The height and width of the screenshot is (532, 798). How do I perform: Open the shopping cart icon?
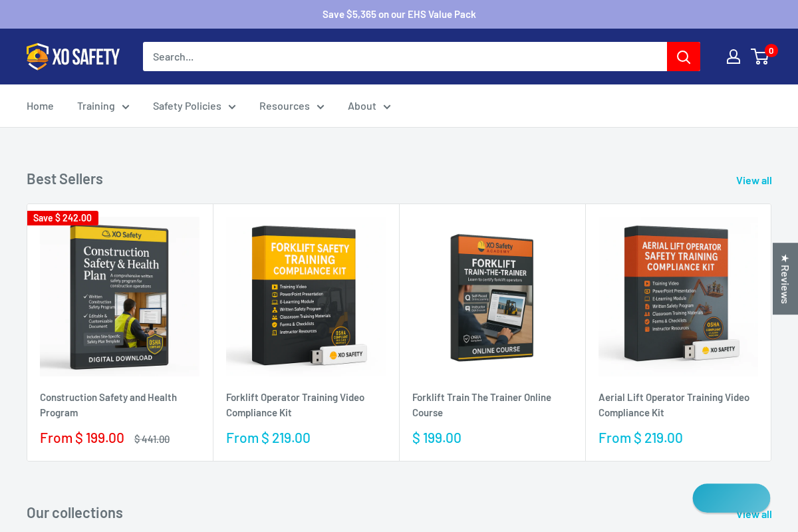760,57
